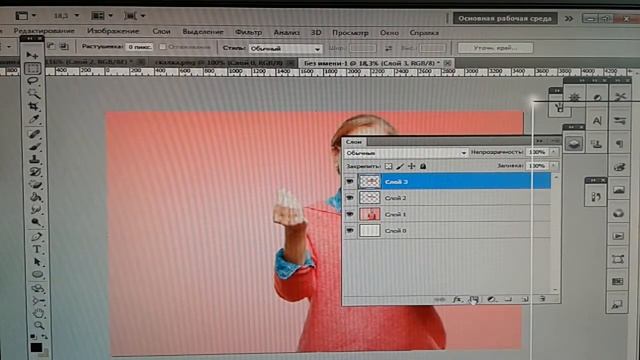Click the foreground color swatch
Image resolution: width=640 pixels, height=360 pixels.
click(36, 348)
